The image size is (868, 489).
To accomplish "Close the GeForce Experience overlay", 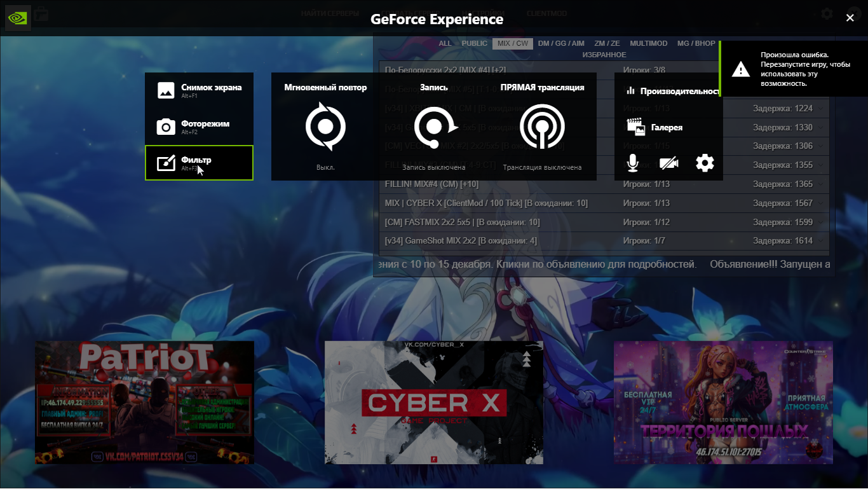I will (x=850, y=18).
